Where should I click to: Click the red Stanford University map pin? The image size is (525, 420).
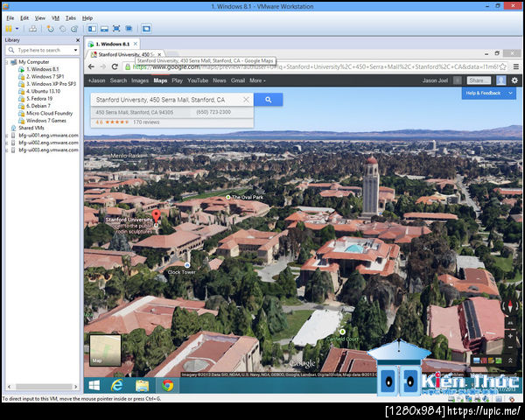point(156,216)
